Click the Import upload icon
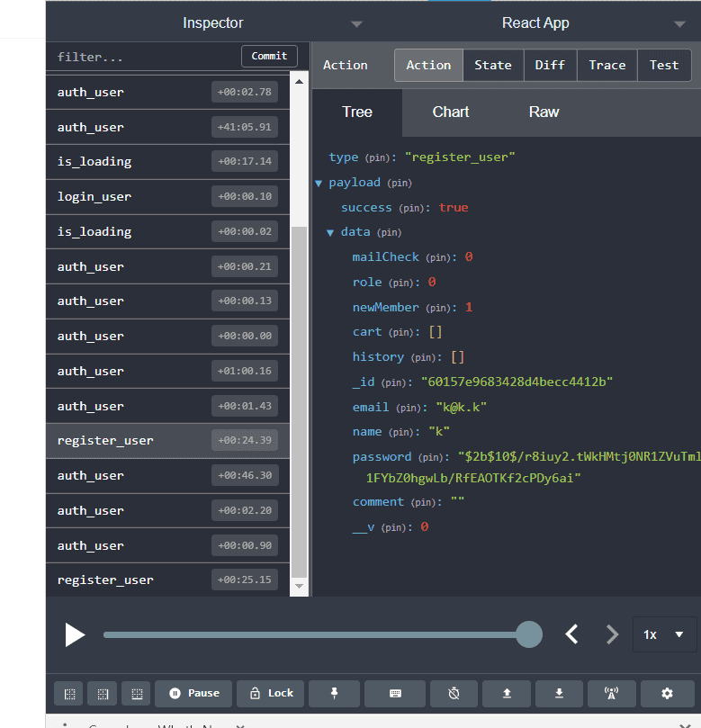The image size is (701, 728). tap(507, 694)
